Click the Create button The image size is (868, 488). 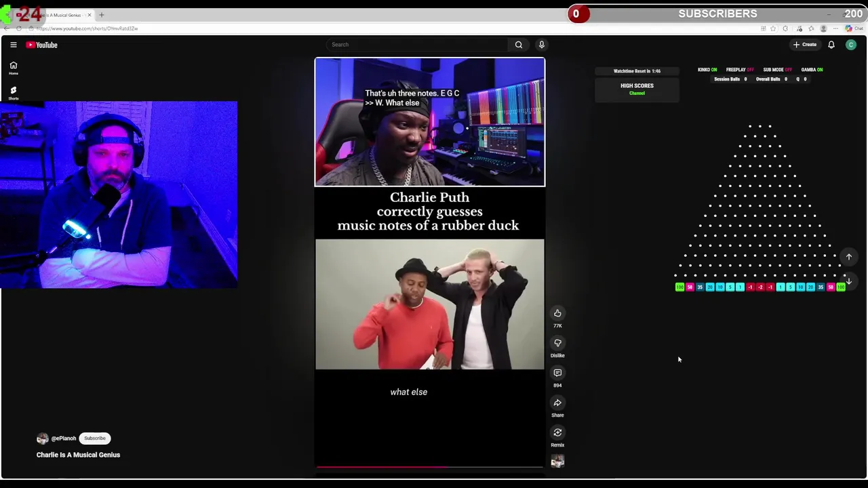point(806,45)
